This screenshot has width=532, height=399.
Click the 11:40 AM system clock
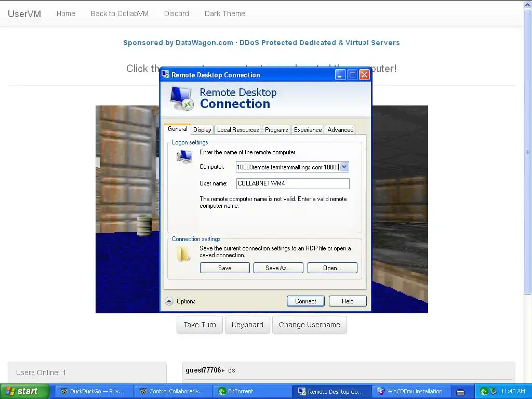click(x=513, y=392)
